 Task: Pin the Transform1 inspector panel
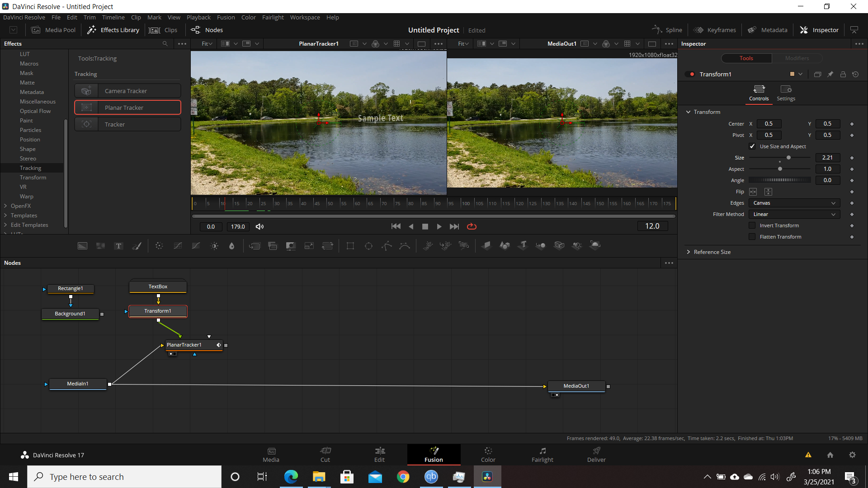coord(830,74)
